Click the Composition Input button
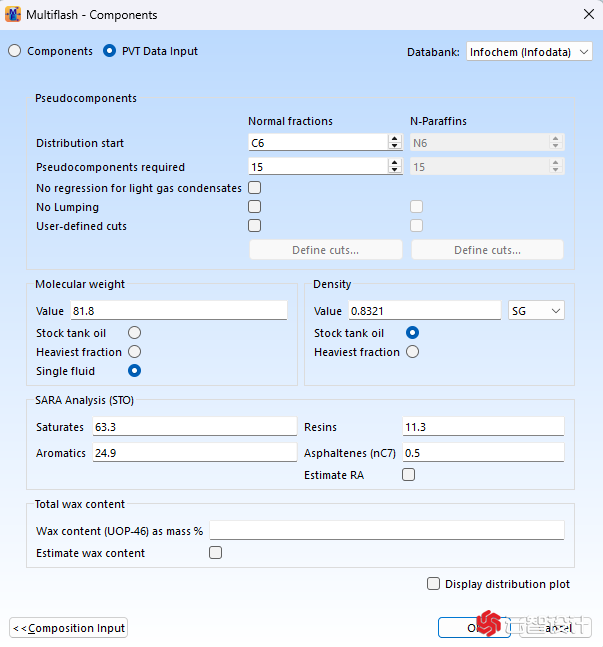 coord(69,628)
